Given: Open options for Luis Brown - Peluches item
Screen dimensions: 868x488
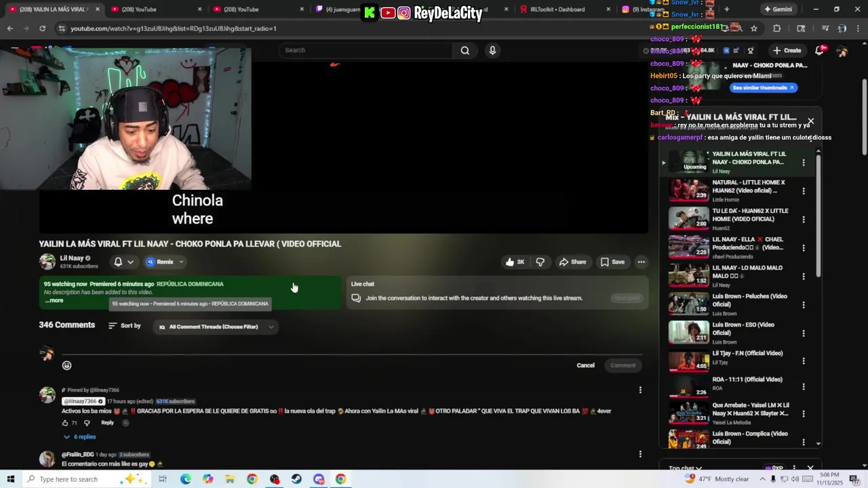Looking at the screenshot, I should (x=804, y=305).
